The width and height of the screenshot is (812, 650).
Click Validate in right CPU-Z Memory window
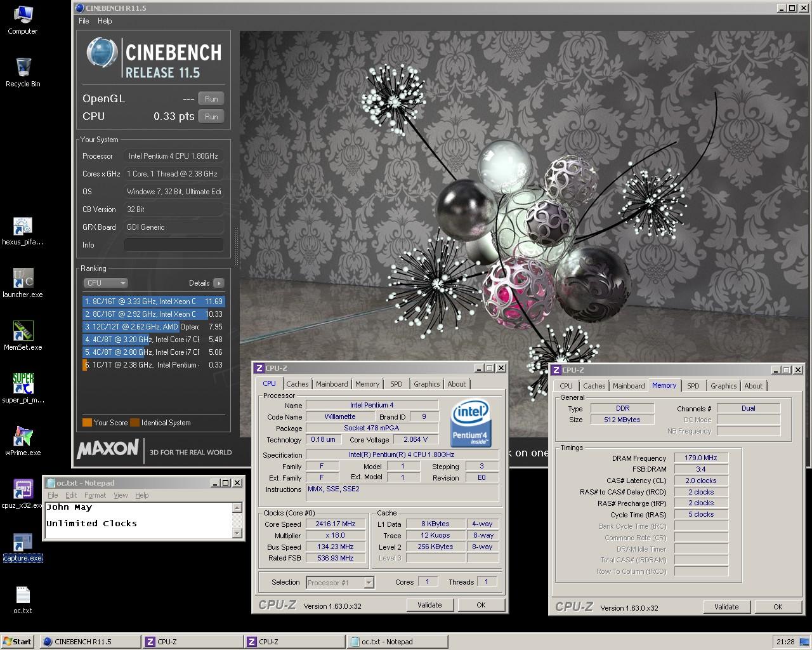click(x=726, y=607)
